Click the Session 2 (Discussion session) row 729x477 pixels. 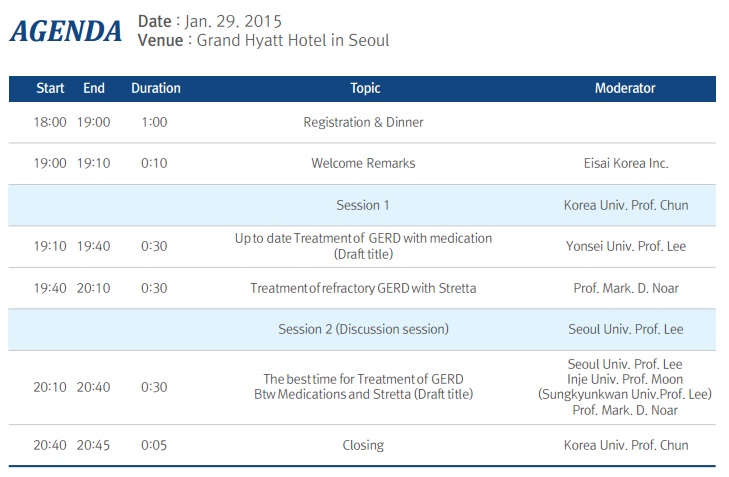click(x=362, y=329)
